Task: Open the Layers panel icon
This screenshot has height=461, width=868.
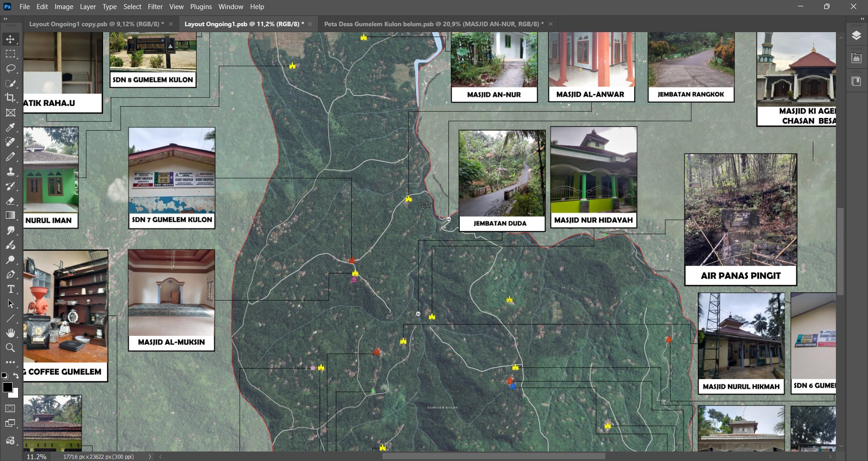Action: [856, 36]
